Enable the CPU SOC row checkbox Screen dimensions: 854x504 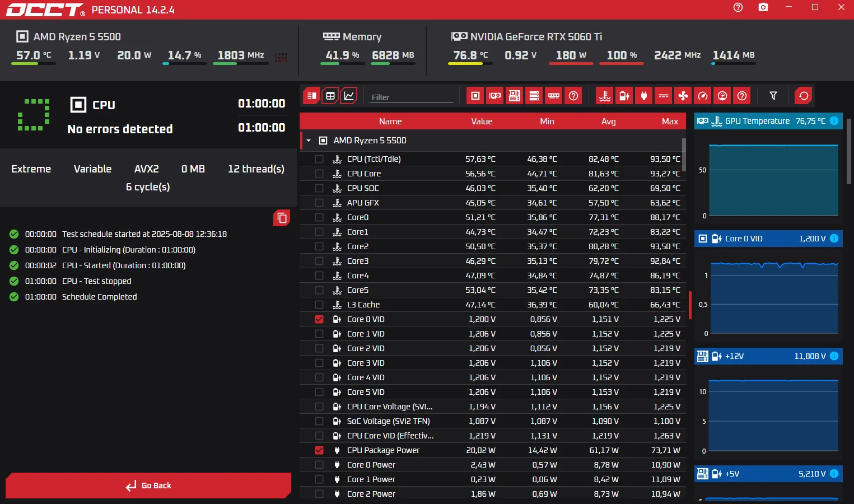319,188
